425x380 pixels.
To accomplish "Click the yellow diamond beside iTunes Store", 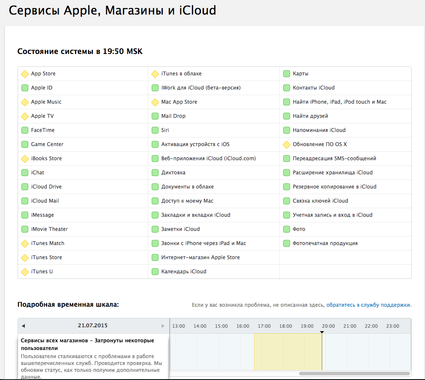I will (x=25, y=257).
